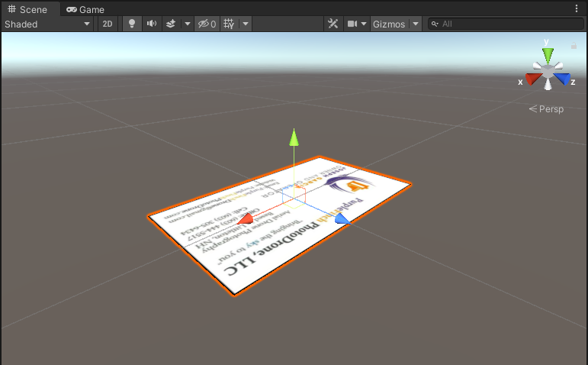Click the center cube of orientation gizmo
Image resolution: width=588 pixels, height=365 pixels.
click(548, 70)
